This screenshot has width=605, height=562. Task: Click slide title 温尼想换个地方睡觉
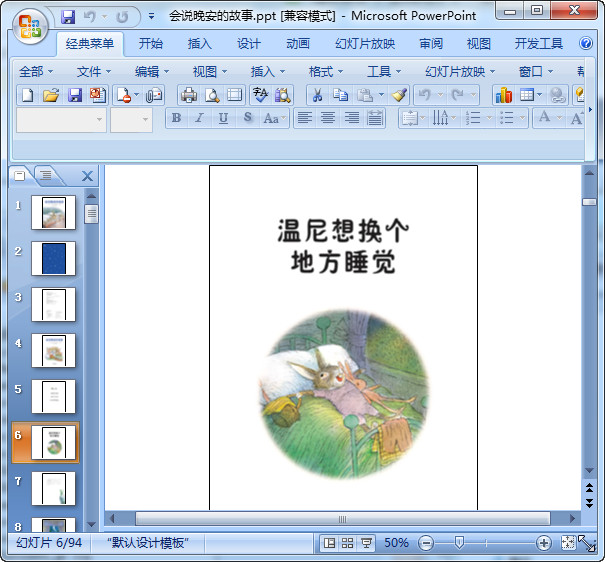[343, 246]
